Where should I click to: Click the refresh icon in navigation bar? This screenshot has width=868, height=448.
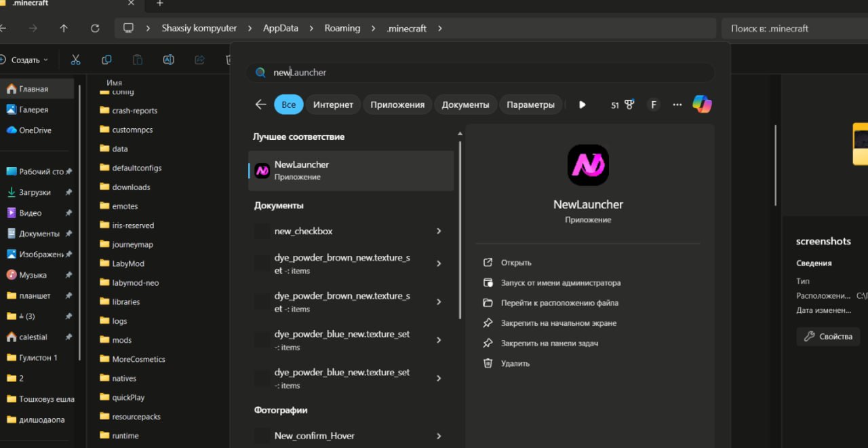(95, 29)
